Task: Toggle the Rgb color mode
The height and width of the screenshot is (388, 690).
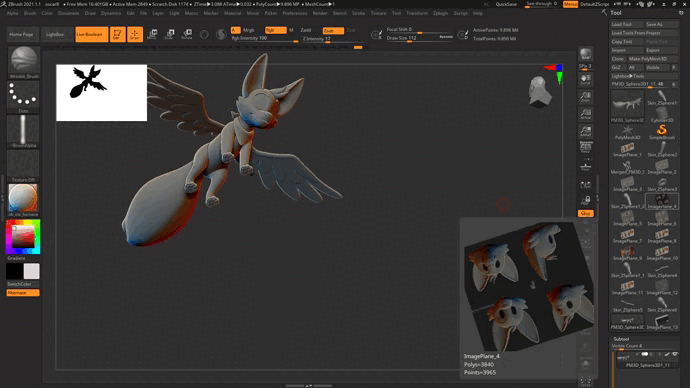Action: pyautogui.click(x=275, y=30)
